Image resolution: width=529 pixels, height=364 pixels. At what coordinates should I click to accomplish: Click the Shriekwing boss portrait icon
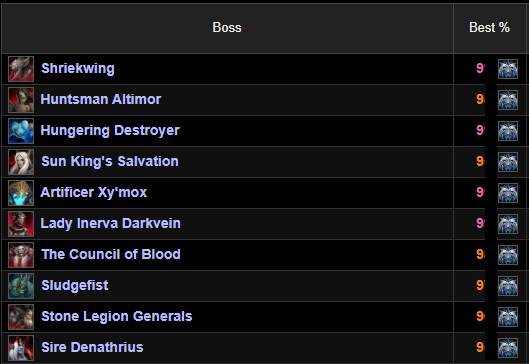[x=21, y=69]
